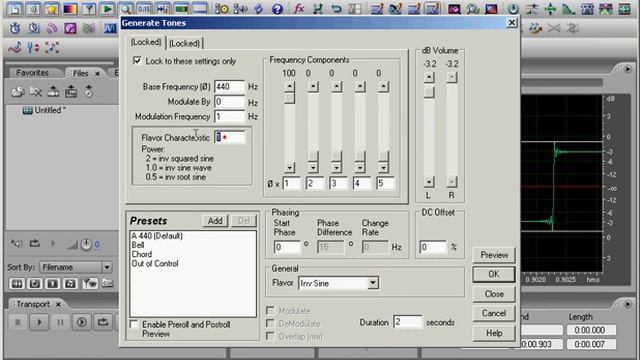Viewport: 640px width, 360px height.
Task: Click the first stopwatch icon in second toolbar row
Action: coord(15,28)
